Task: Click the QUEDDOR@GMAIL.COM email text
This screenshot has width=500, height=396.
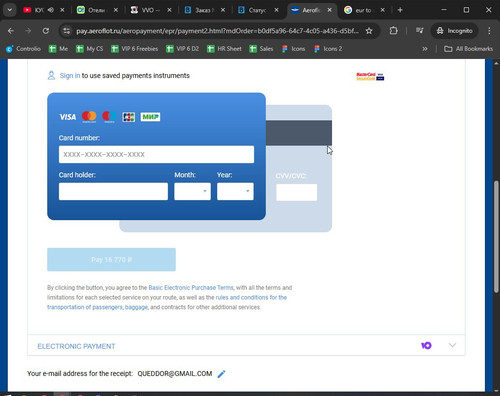Action: [x=175, y=374]
